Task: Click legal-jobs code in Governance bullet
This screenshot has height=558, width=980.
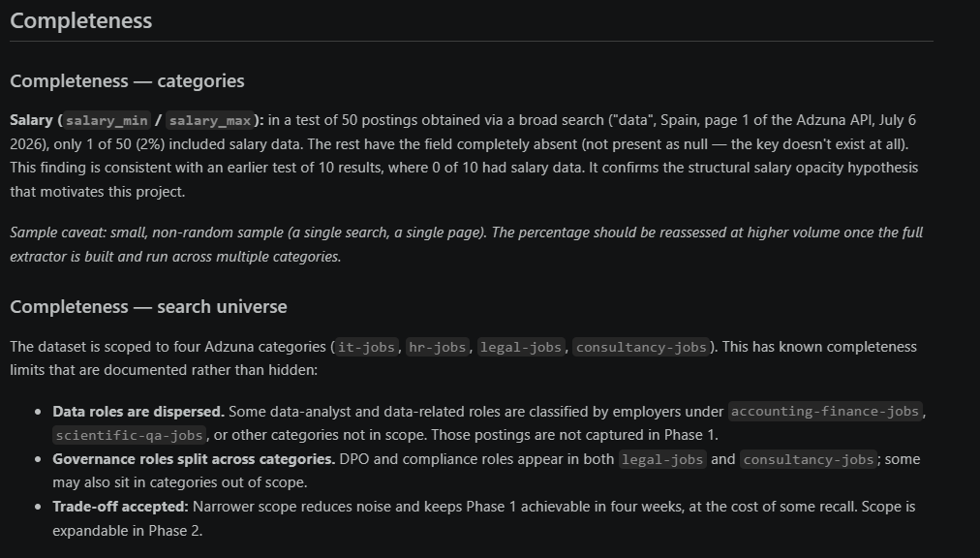Action: click(662, 459)
